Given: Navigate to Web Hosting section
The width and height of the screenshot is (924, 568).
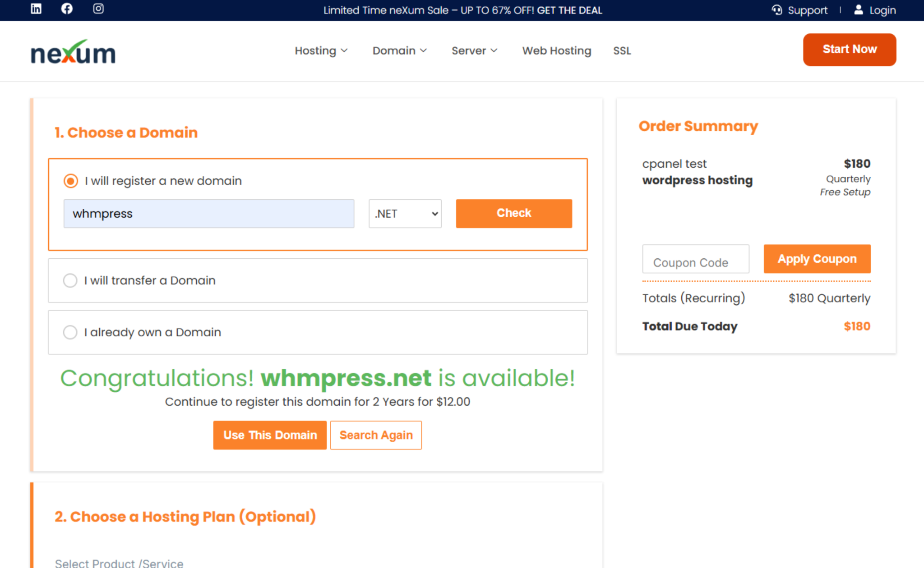Looking at the screenshot, I should click(556, 51).
